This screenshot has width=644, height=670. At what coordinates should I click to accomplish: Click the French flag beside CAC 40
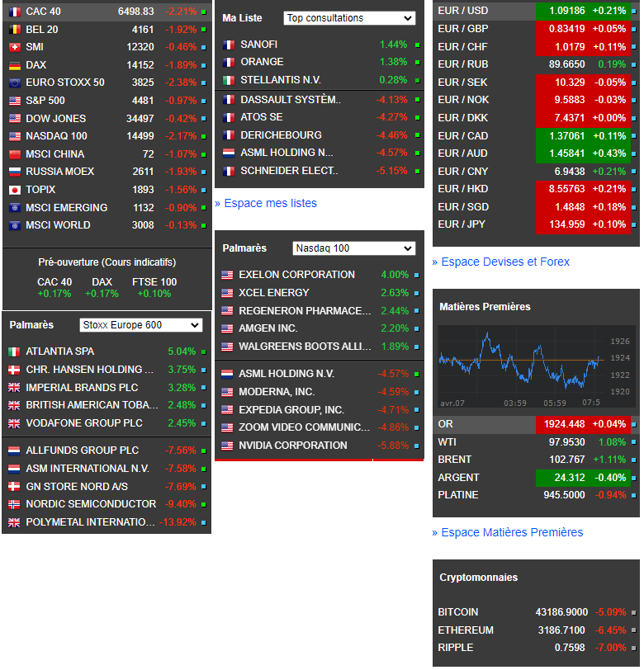(15, 12)
